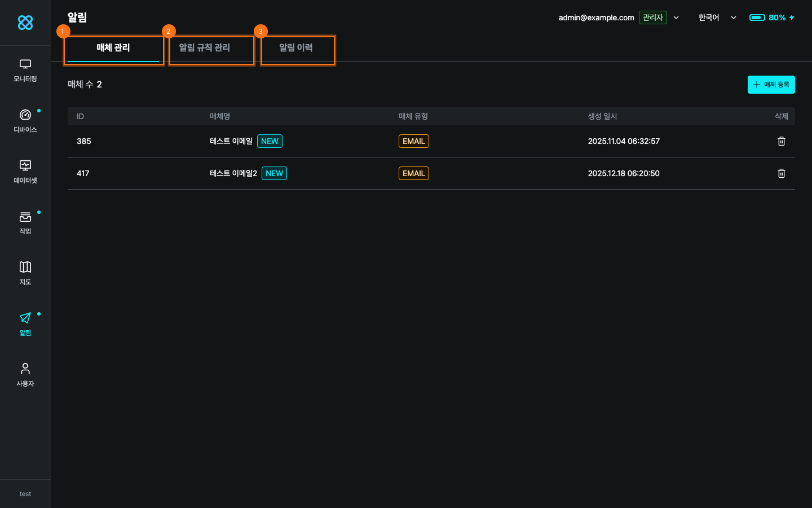
Task: Navigate to the 작업 jobs section
Action: pyautogui.click(x=25, y=222)
